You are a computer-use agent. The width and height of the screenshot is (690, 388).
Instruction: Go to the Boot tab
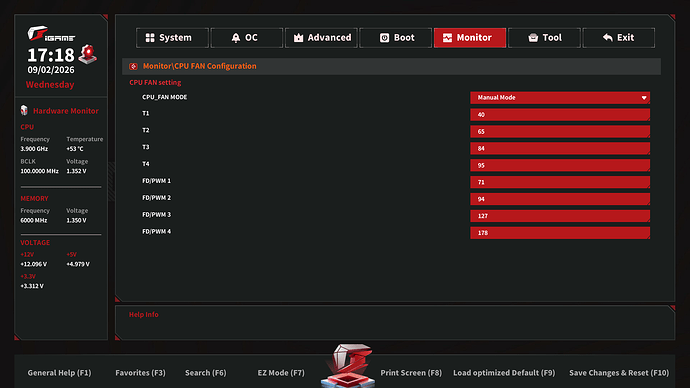(396, 38)
